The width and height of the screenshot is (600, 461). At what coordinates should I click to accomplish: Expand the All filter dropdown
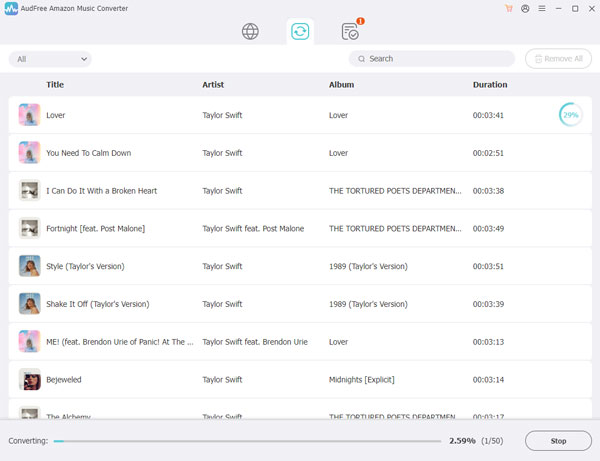coord(50,59)
